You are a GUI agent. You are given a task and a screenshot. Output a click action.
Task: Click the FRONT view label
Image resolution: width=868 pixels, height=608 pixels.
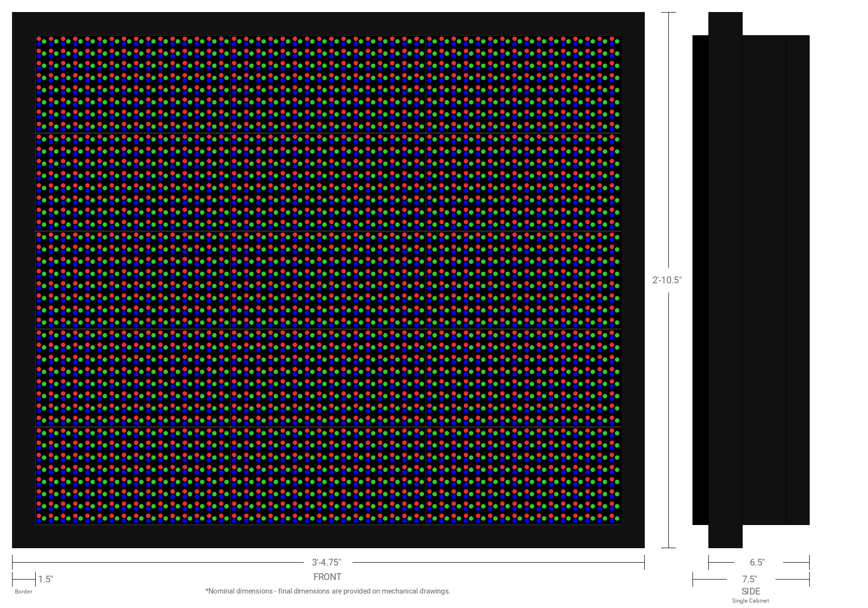[327, 577]
